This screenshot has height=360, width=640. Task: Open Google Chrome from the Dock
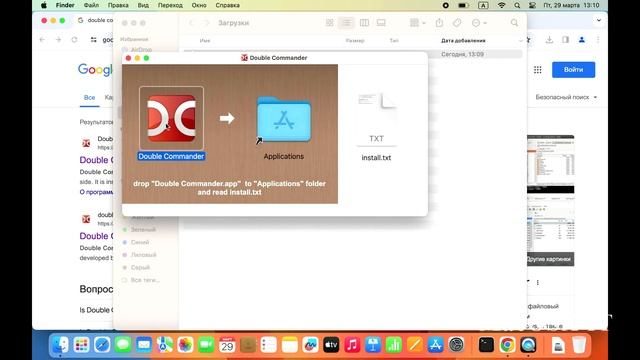507,345
